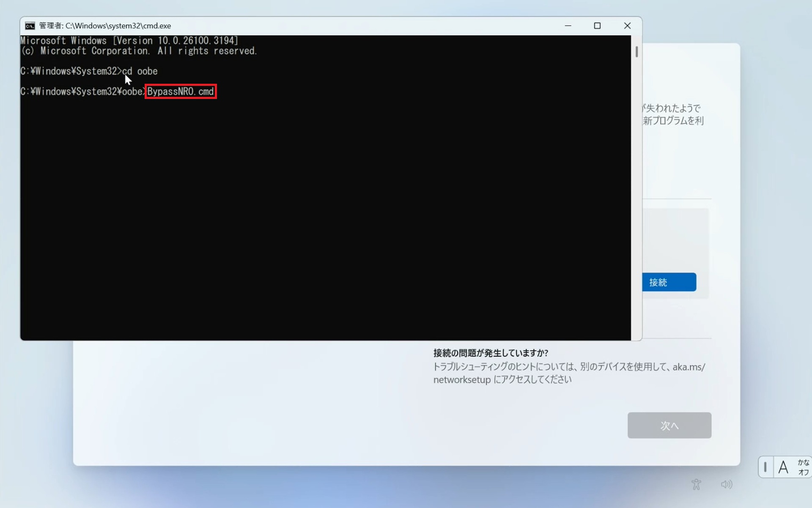Click the 次へ Next button
The width and height of the screenshot is (812, 508).
669,425
